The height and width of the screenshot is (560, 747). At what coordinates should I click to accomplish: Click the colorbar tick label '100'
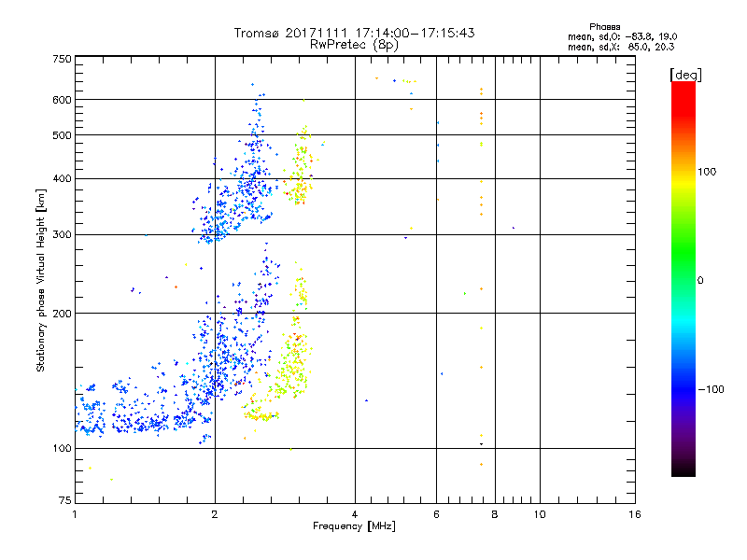pyautogui.click(x=707, y=172)
